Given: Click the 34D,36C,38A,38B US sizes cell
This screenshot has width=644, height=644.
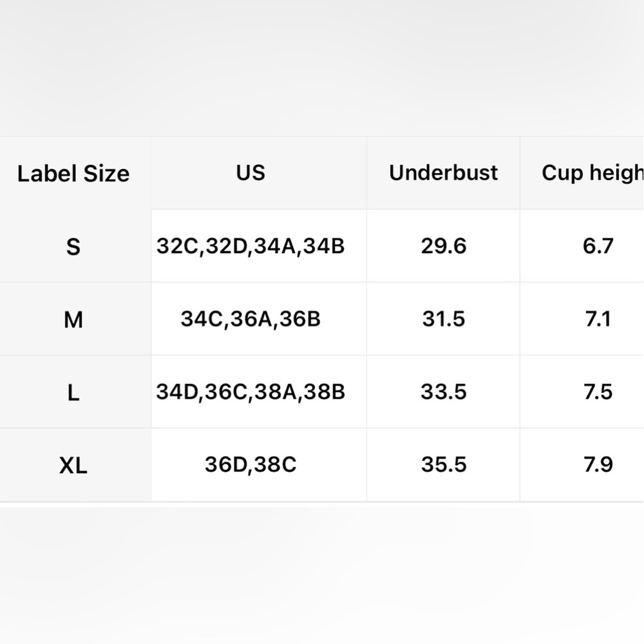Looking at the screenshot, I should click(251, 392).
